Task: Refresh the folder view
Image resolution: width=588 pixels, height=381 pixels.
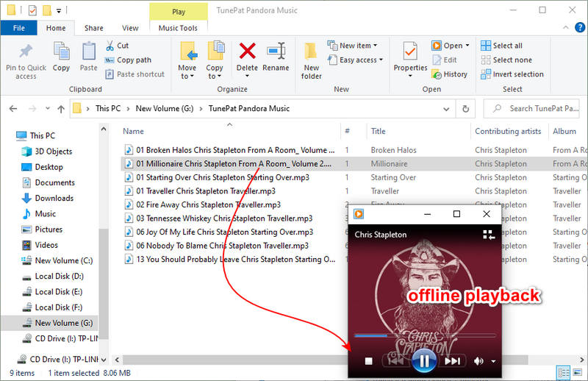Action: coord(466,108)
